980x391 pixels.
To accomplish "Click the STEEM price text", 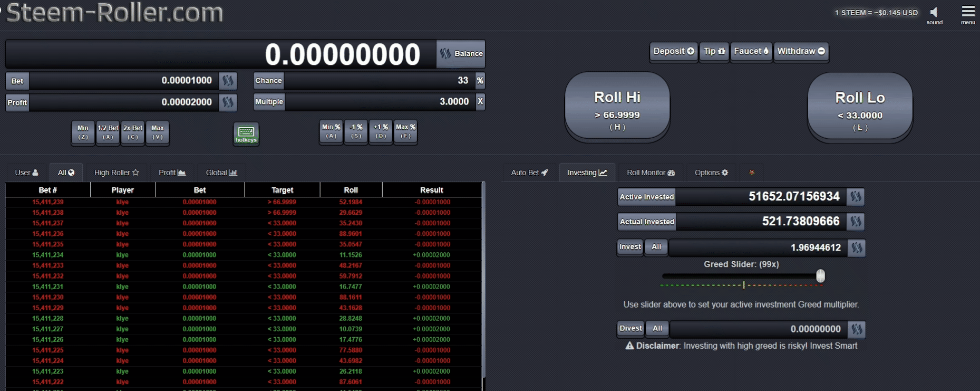I will point(876,13).
